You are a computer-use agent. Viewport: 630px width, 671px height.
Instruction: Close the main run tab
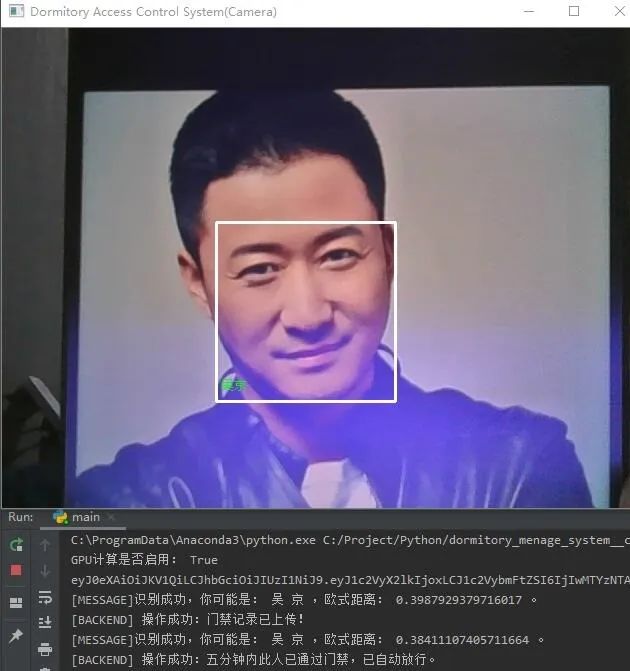[111, 517]
